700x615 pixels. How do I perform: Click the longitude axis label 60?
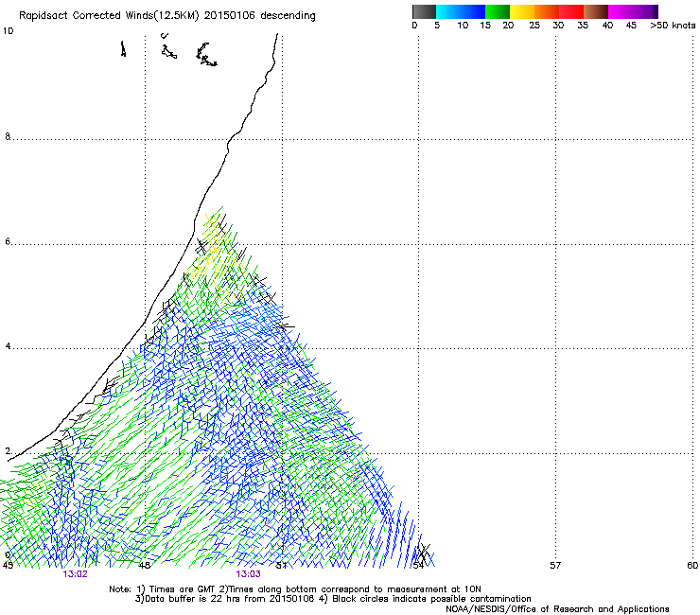point(692,566)
